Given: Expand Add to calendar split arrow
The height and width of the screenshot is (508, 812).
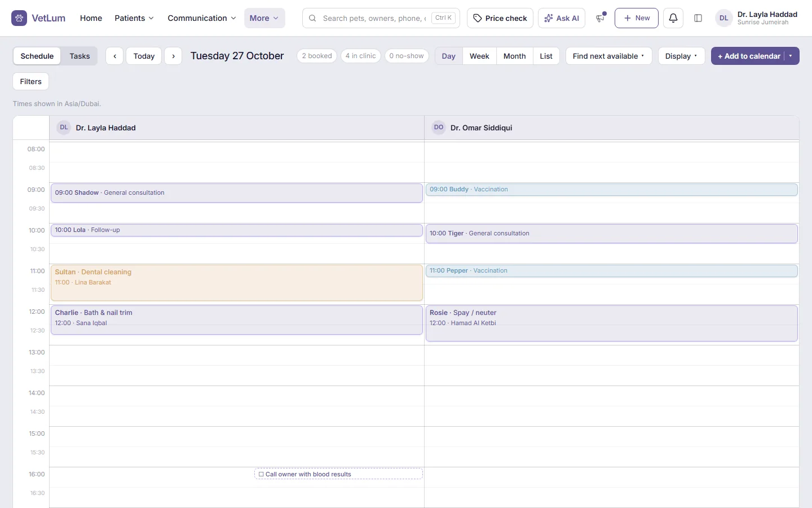Looking at the screenshot, I should 791,56.
